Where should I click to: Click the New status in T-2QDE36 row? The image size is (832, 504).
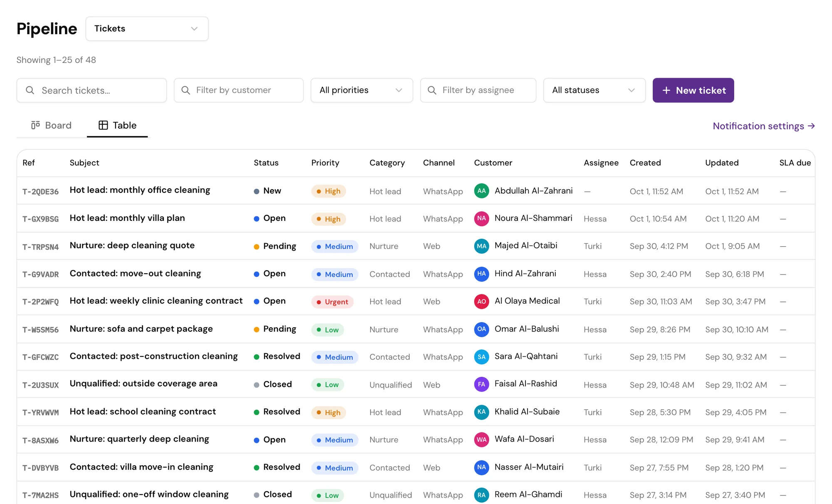(267, 191)
